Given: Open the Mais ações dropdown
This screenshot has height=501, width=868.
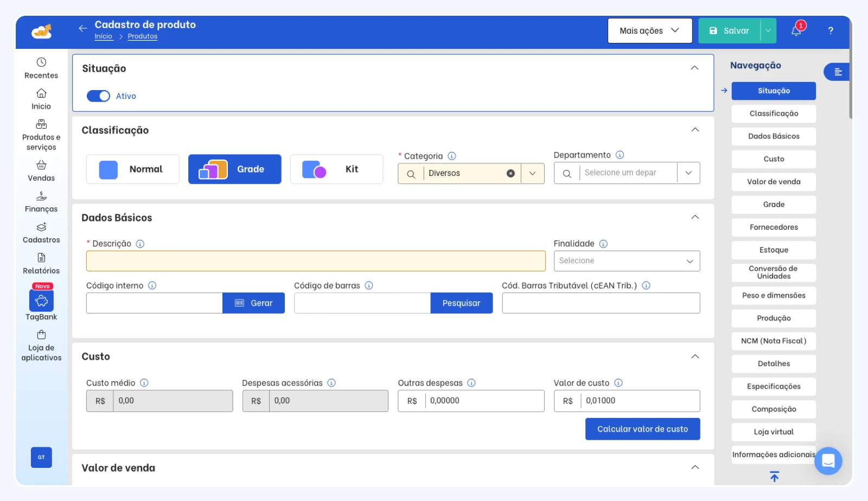Looking at the screenshot, I should 650,31.
